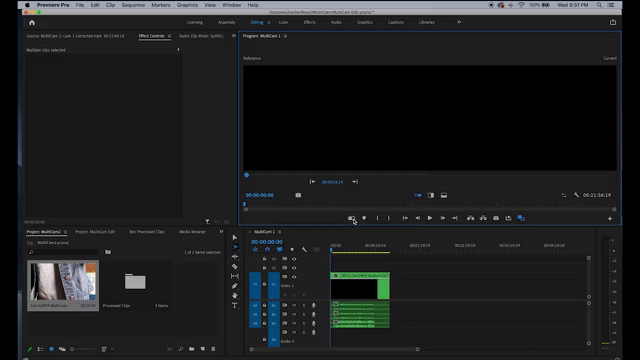Image resolution: width=640 pixels, height=360 pixels.
Task: Solo audio track A2
Action: (304, 314)
